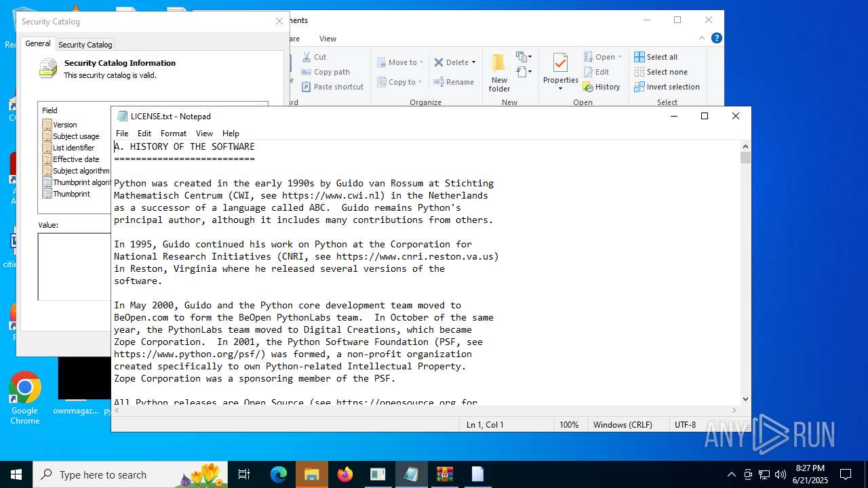Click the Value text box

pyautogui.click(x=75, y=266)
